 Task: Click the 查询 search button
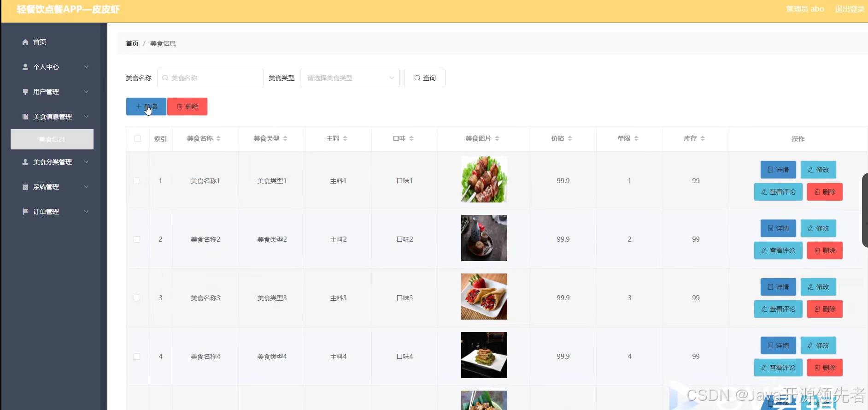[425, 78]
